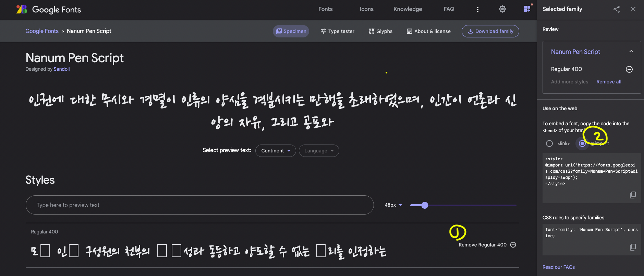Open the Language dropdown
This screenshot has height=276, width=644.
pyautogui.click(x=319, y=151)
